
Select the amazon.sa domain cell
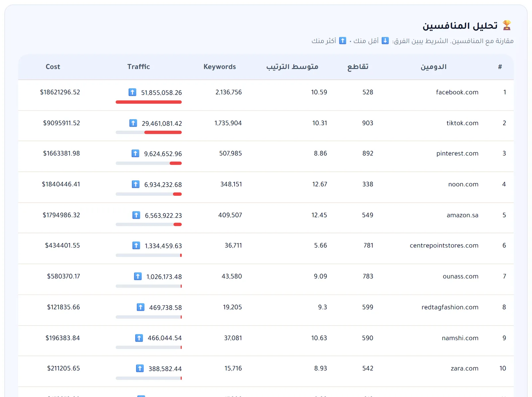[x=463, y=215]
